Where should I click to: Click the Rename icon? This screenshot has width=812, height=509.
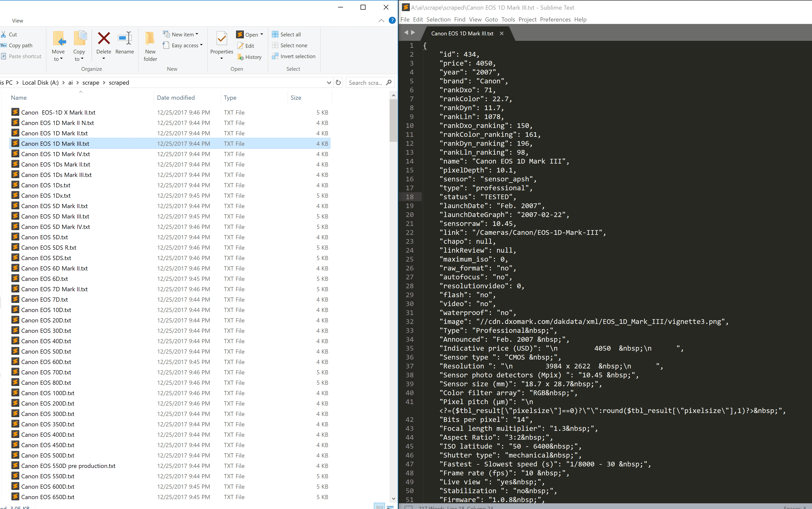[124, 39]
